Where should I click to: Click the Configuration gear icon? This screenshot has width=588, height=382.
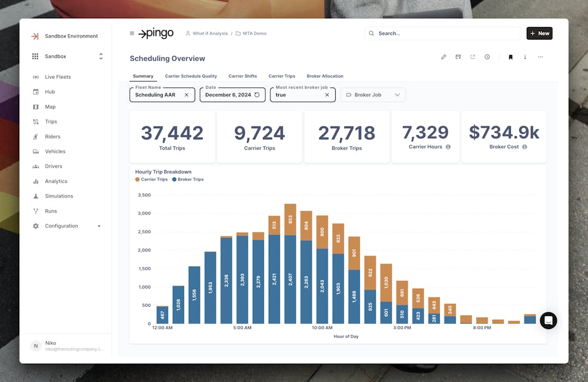36,226
